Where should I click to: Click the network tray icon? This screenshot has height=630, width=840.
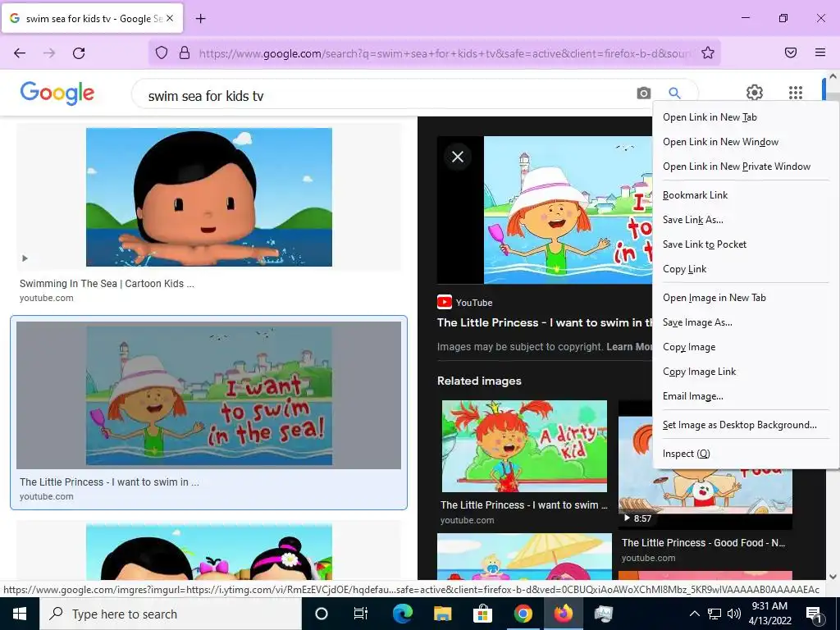[x=714, y=614]
